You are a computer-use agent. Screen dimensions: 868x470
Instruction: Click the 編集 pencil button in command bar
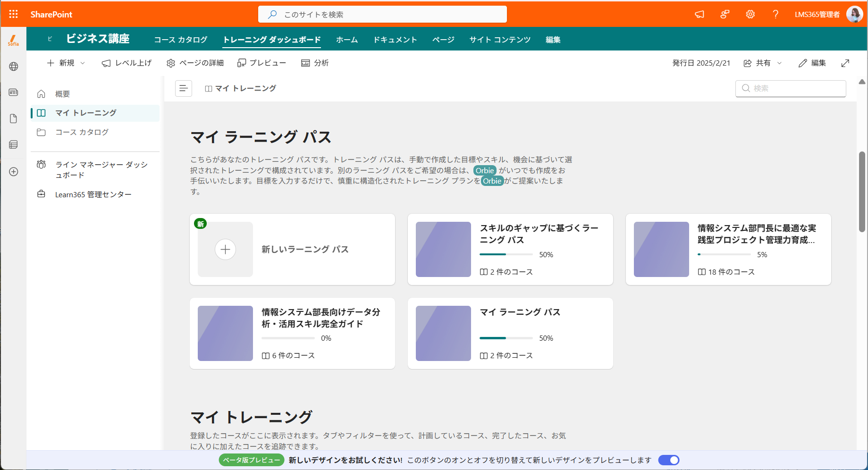tap(812, 63)
